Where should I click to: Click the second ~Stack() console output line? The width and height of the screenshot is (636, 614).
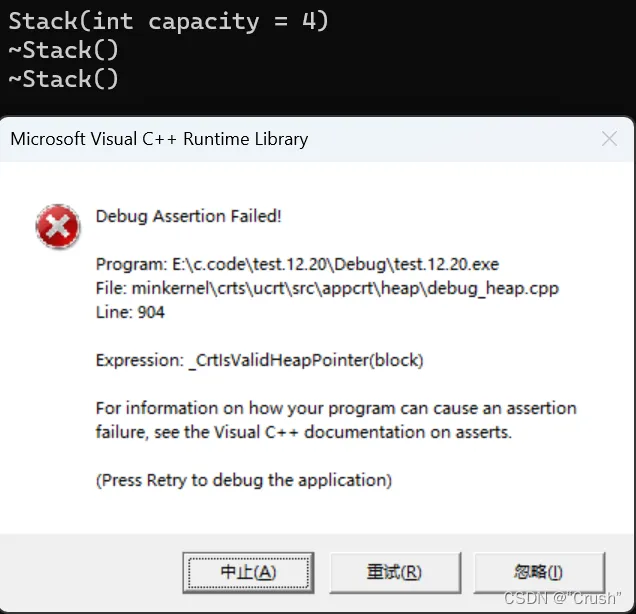point(63,78)
